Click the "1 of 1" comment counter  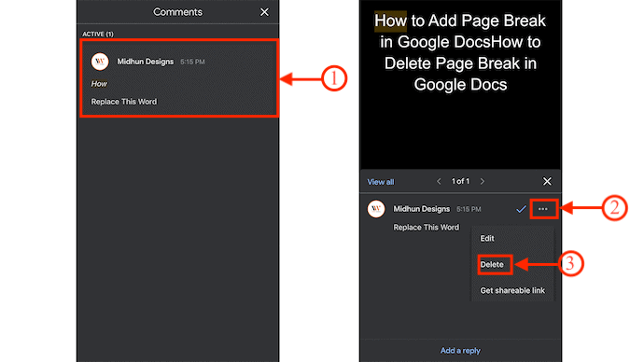click(x=460, y=181)
